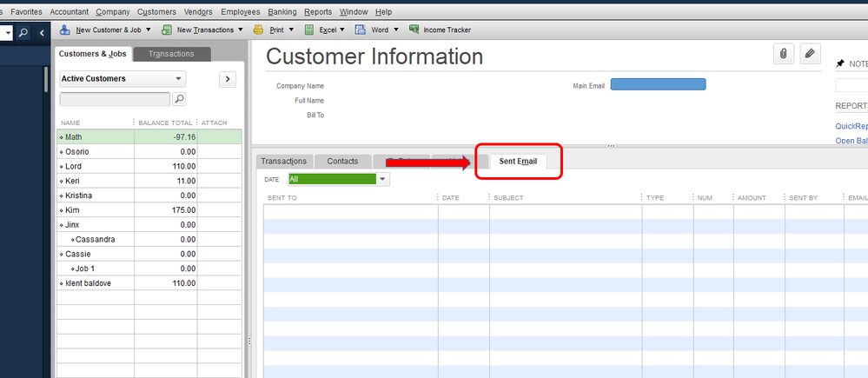
Task: Open the Accountant menu
Action: point(70,11)
